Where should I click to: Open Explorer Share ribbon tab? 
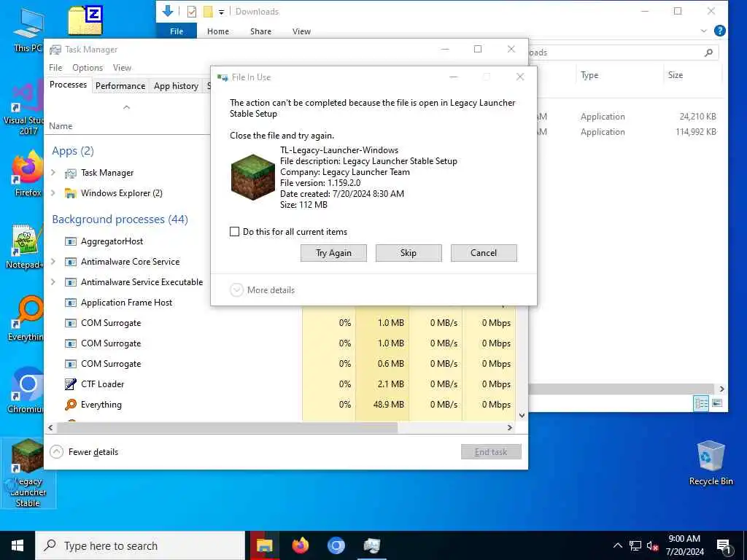point(260,31)
